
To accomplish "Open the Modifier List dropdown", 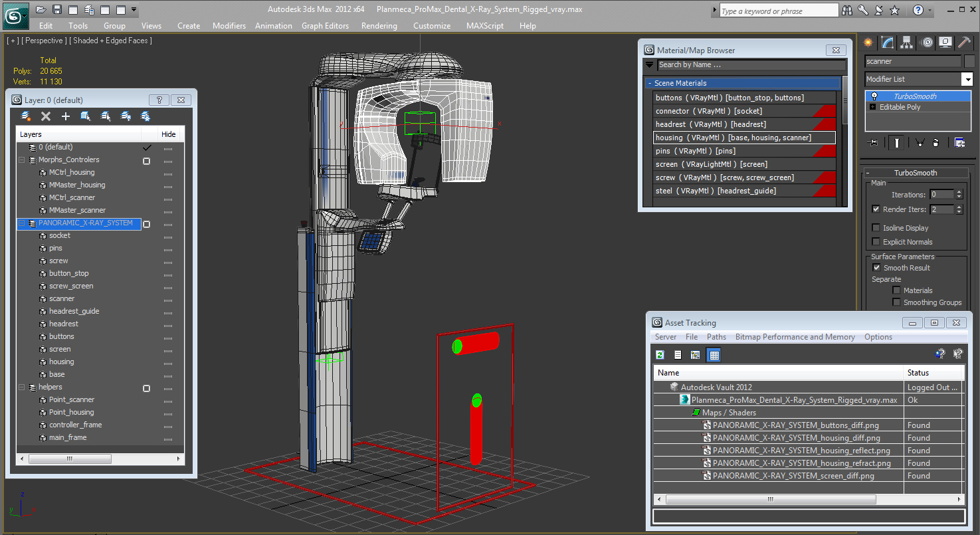I will [967, 79].
